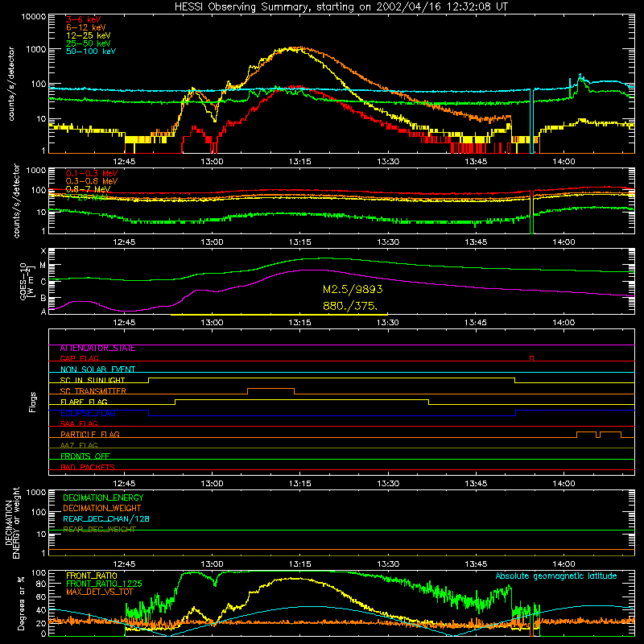This screenshot has width=644, height=644.
Task: Select the 12-25 keV legend label
Action: pos(89,35)
